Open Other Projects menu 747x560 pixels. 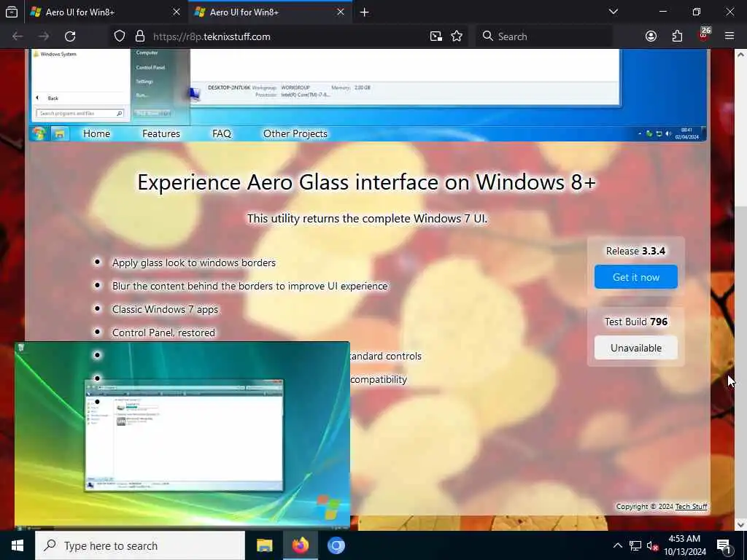pos(295,134)
